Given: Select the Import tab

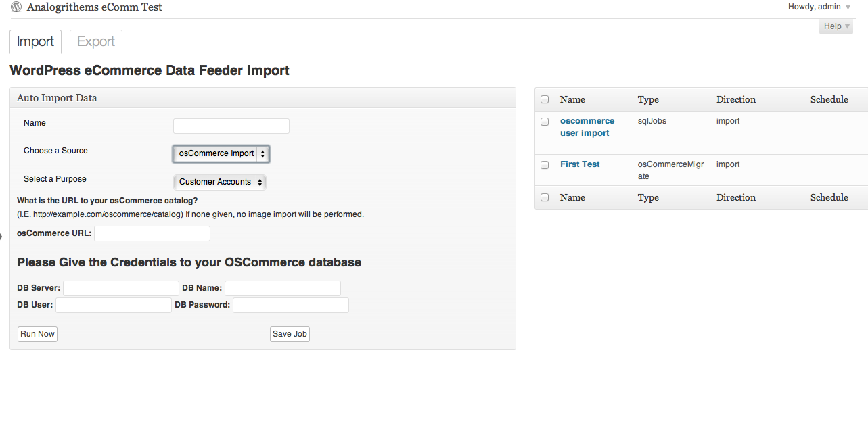Looking at the screenshot, I should (35, 42).
